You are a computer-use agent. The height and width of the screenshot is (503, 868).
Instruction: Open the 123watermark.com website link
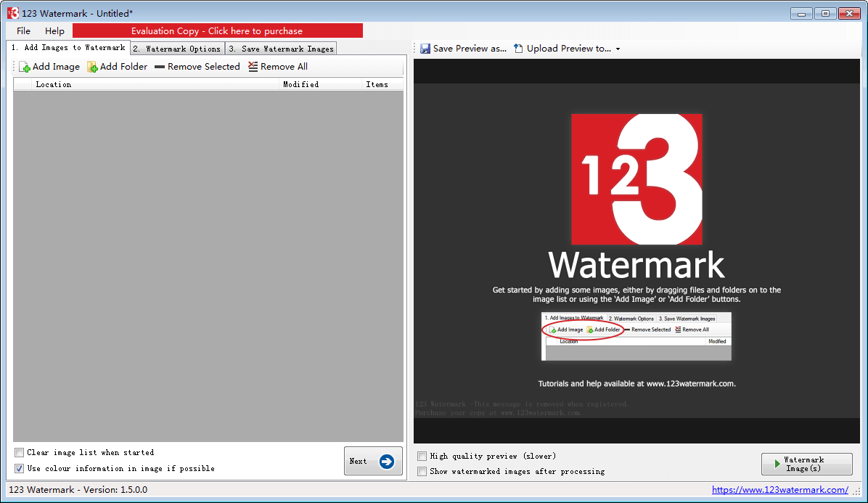(x=779, y=490)
